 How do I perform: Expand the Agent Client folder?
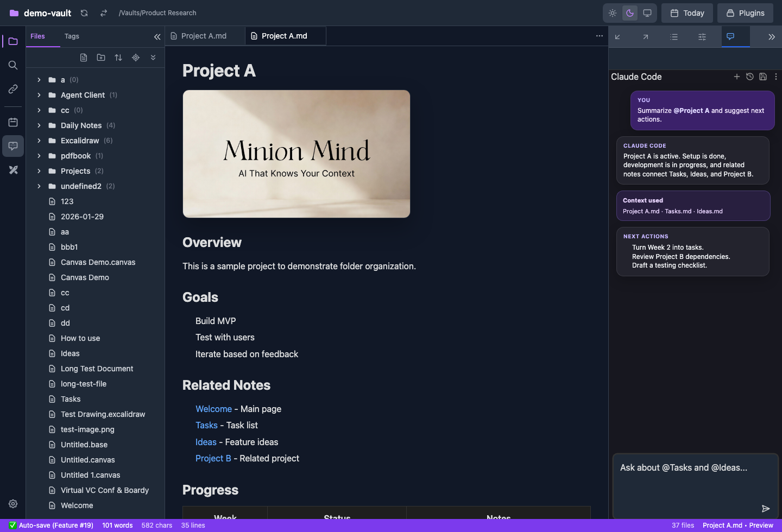39,95
